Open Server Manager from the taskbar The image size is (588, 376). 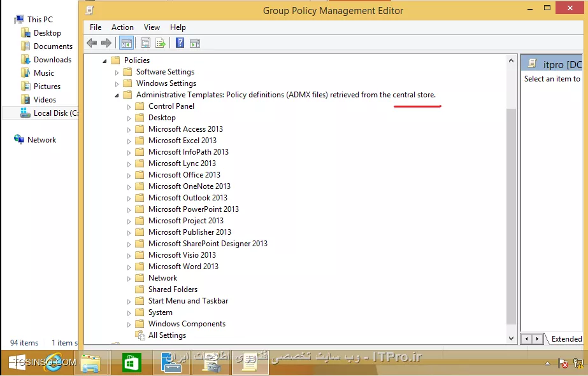(x=171, y=363)
